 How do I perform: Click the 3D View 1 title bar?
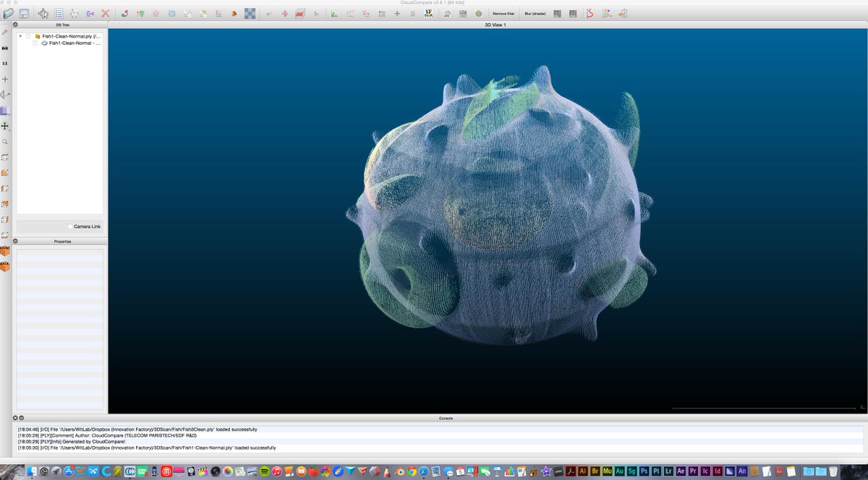tap(488, 25)
